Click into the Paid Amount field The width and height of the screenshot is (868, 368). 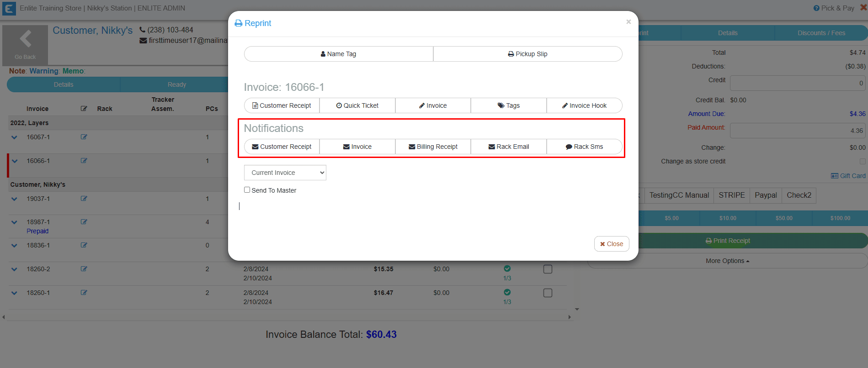[798, 131]
